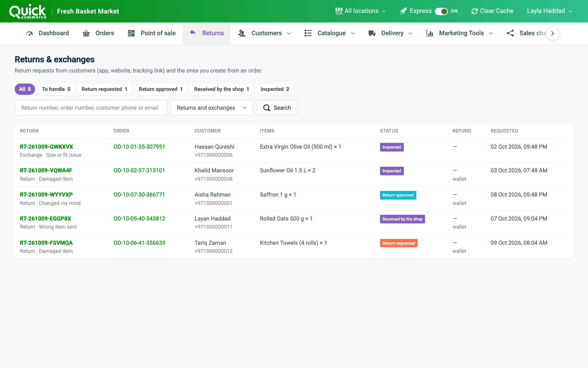Click the Dashboard gauge icon
The image size is (588, 368).
(x=29, y=33)
